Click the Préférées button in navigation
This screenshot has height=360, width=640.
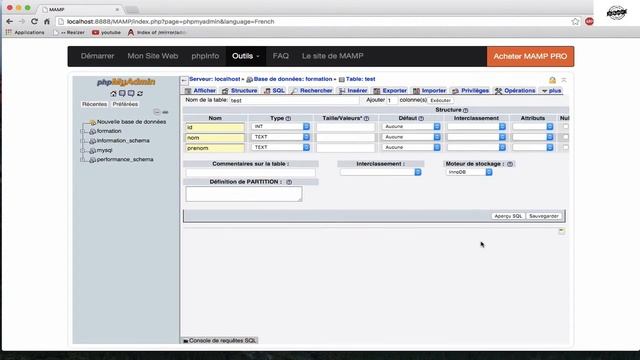(125, 104)
